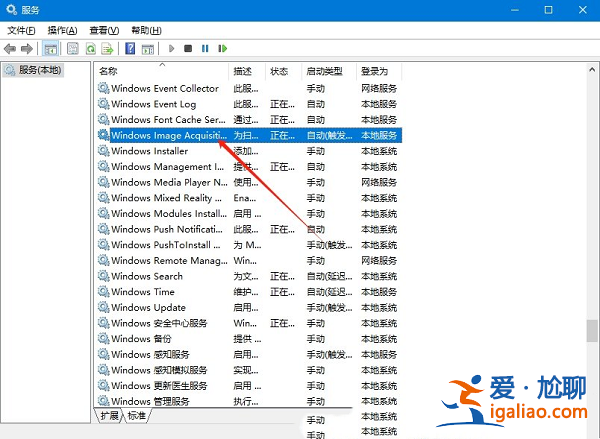Click the scrollbar up arrow
This screenshot has width=600, height=439.
tap(592, 70)
